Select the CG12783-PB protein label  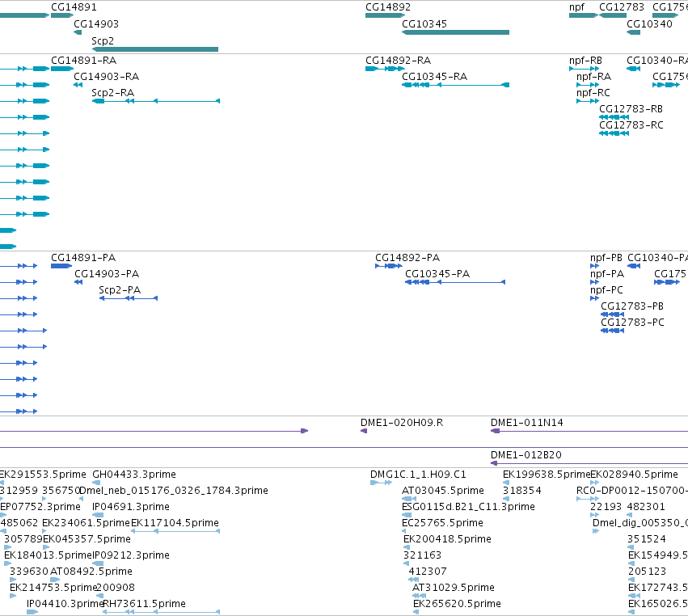632,306
